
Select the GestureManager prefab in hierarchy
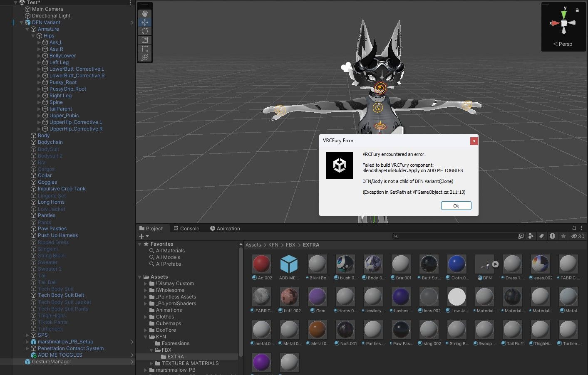[x=52, y=362]
